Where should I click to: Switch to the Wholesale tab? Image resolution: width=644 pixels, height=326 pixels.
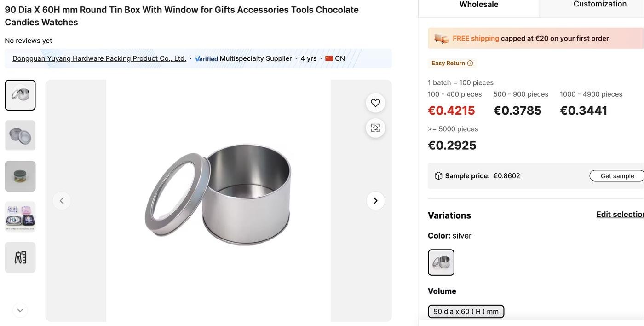479,5
